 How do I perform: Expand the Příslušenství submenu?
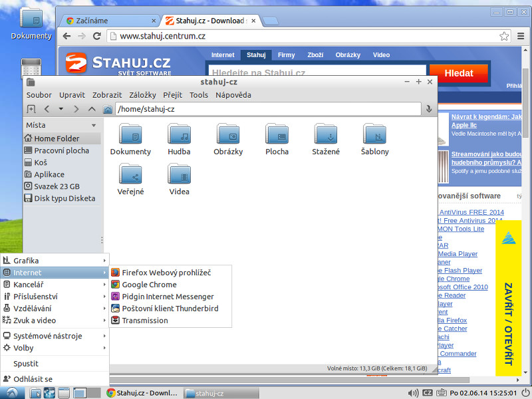point(55,296)
